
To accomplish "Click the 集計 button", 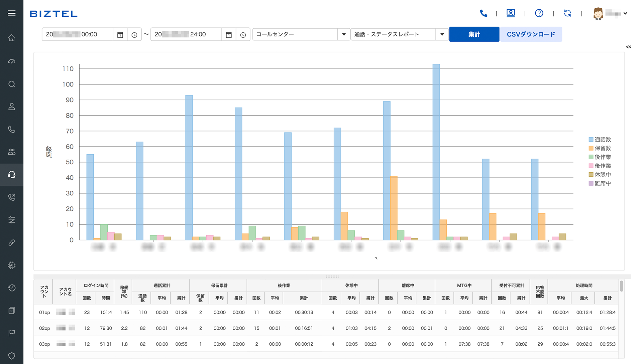I will coord(474,34).
